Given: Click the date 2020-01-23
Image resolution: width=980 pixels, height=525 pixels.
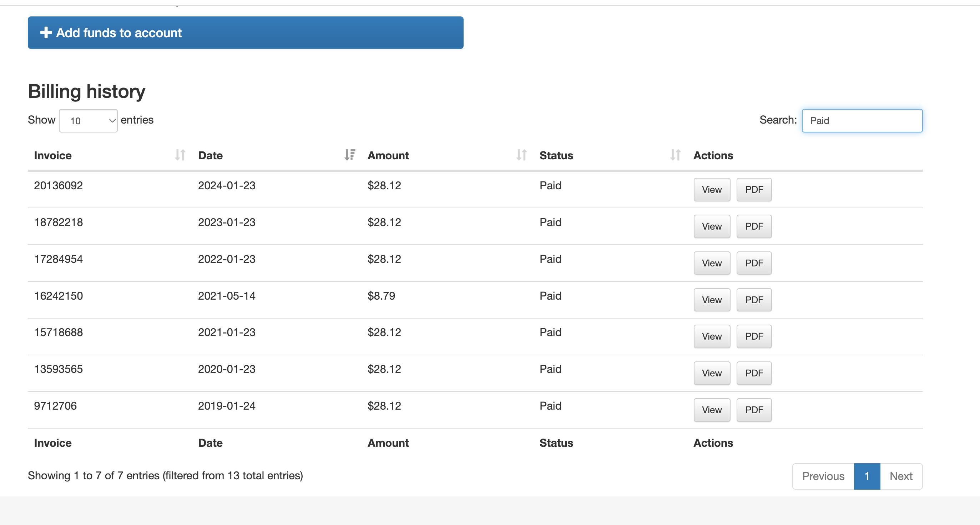Looking at the screenshot, I should [x=227, y=369].
